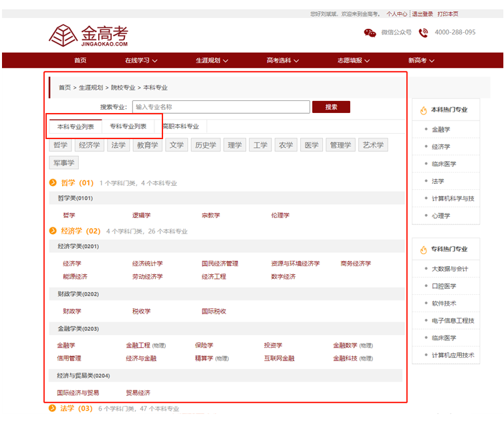Open 个人中心 in the top bar
Viewport: 504px width, 428px height.
(x=396, y=13)
